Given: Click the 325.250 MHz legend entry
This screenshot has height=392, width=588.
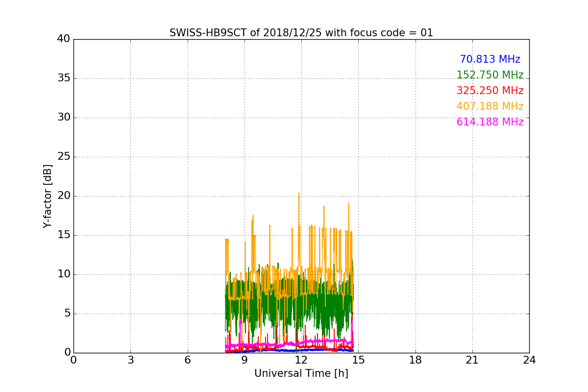Looking at the screenshot, I should (x=490, y=91).
